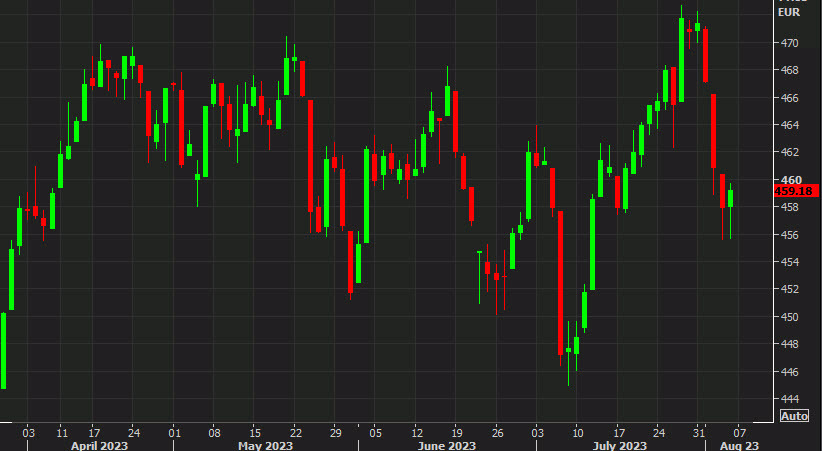Click the 19 date tick in June

coord(456,433)
